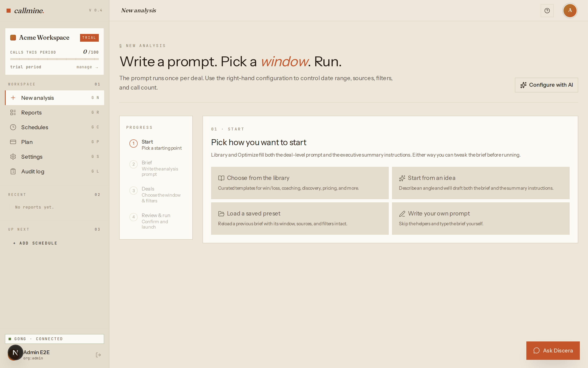Click the Deals step label in Progress
Screen dimensions: 588x368
click(x=148, y=189)
